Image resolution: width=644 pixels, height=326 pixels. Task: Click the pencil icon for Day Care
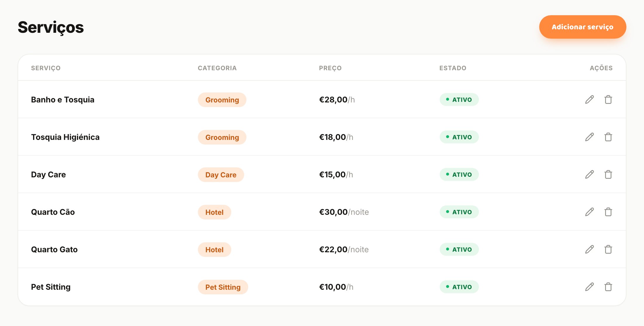click(x=590, y=174)
